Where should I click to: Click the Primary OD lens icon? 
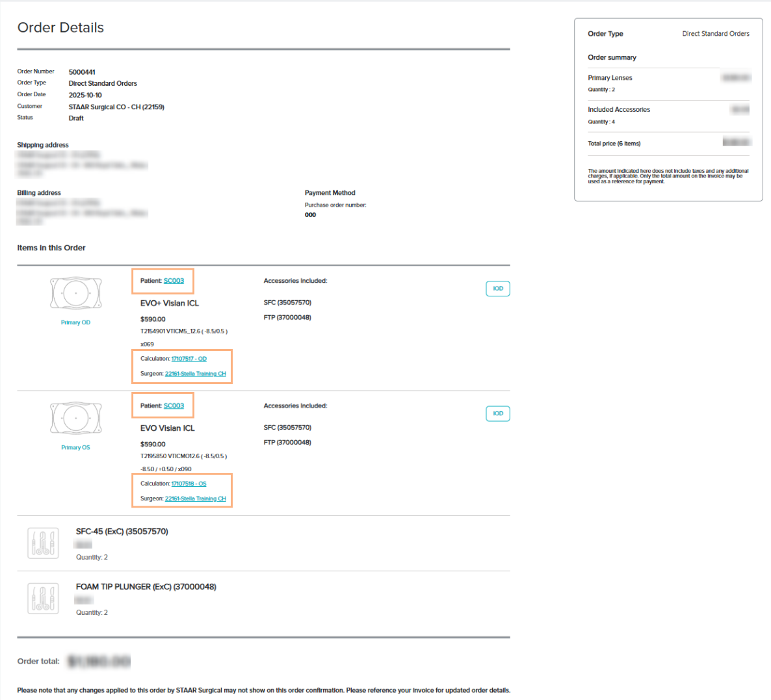point(76,294)
